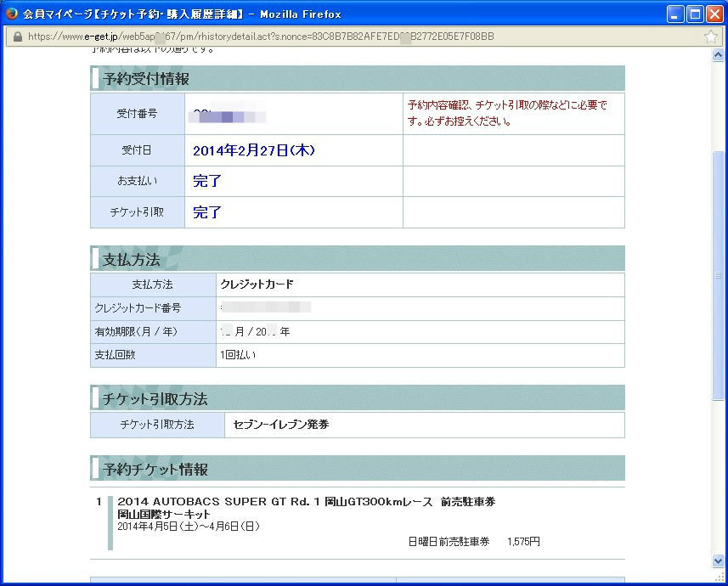Click 完了 in the お支払い row

tap(207, 181)
